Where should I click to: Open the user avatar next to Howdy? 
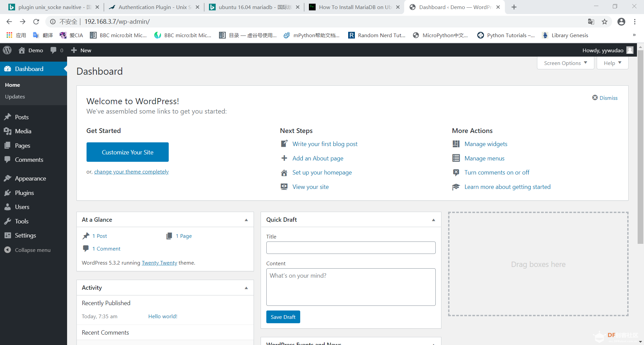(x=630, y=50)
